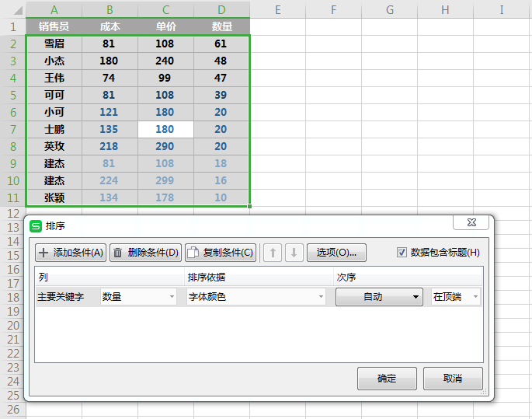Click the cell with value 135
The image size is (532, 419).
[x=110, y=129]
